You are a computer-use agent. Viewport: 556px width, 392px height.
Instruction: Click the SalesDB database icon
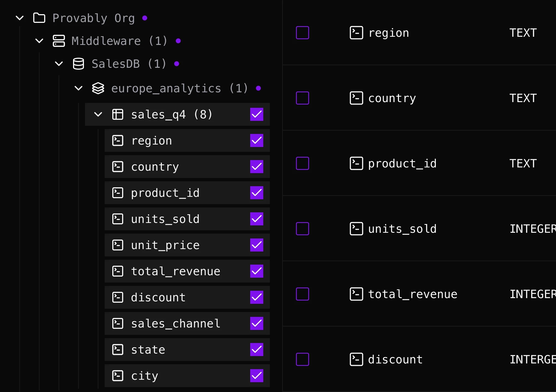point(78,64)
